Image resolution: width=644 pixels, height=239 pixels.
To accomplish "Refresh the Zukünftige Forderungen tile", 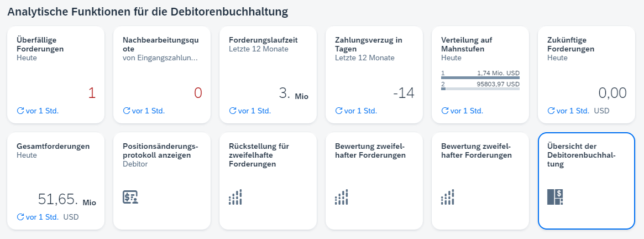I will tap(551, 111).
